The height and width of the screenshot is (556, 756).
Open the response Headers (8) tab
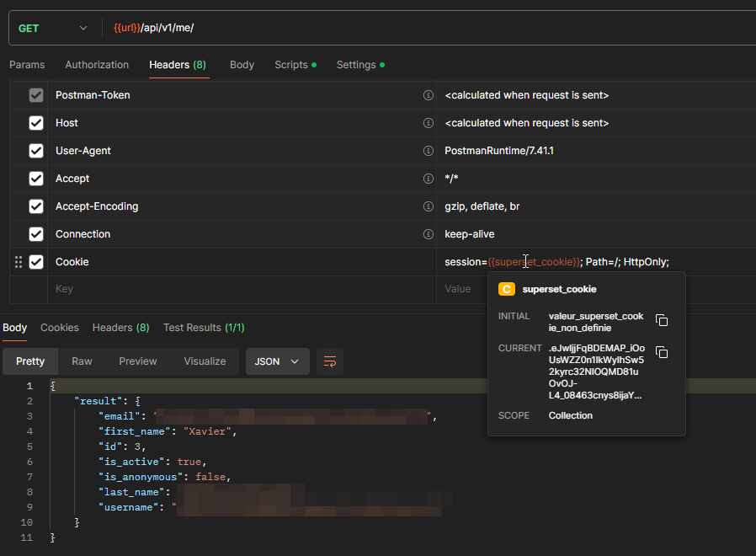[121, 328]
